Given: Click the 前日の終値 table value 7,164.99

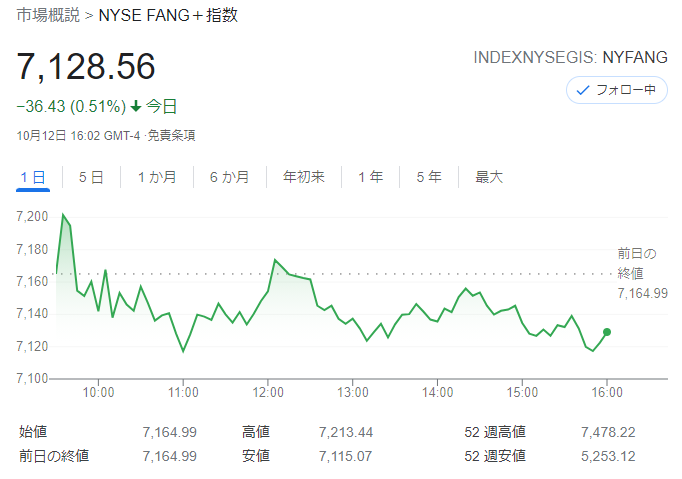Looking at the screenshot, I should point(170,456).
